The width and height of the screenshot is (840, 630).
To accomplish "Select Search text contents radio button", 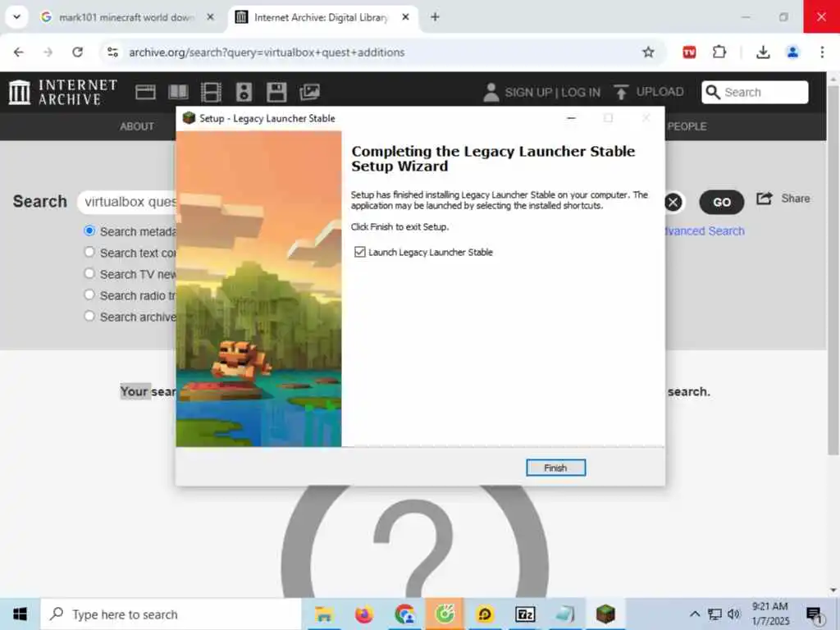I will [x=89, y=253].
